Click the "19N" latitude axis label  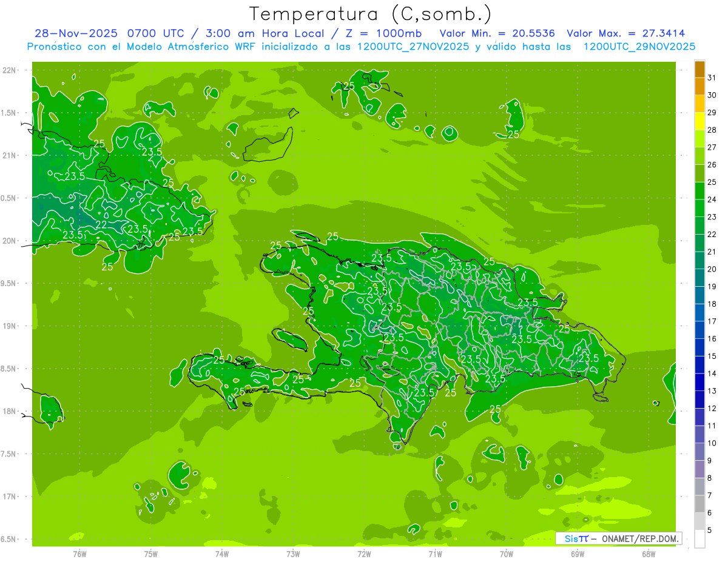point(9,326)
